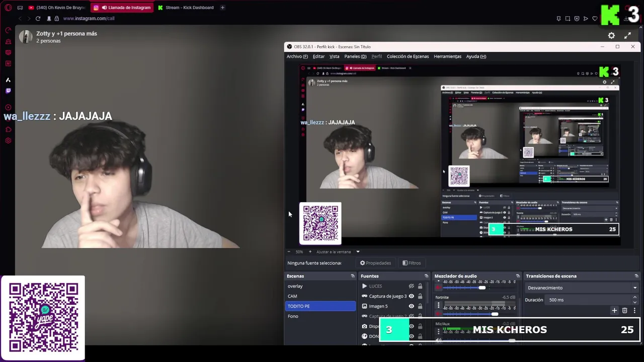Undock the Fuentes panel
The height and width of the screenshot is (362, 644).
(x=426, y=276)
